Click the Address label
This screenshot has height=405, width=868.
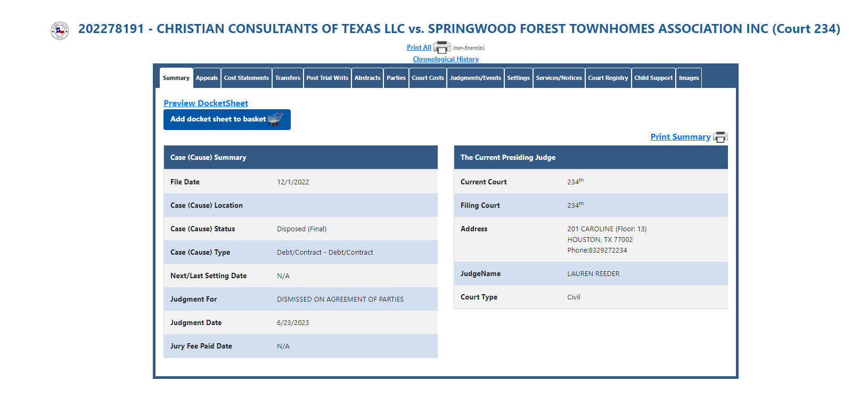(x=474, y=229)
